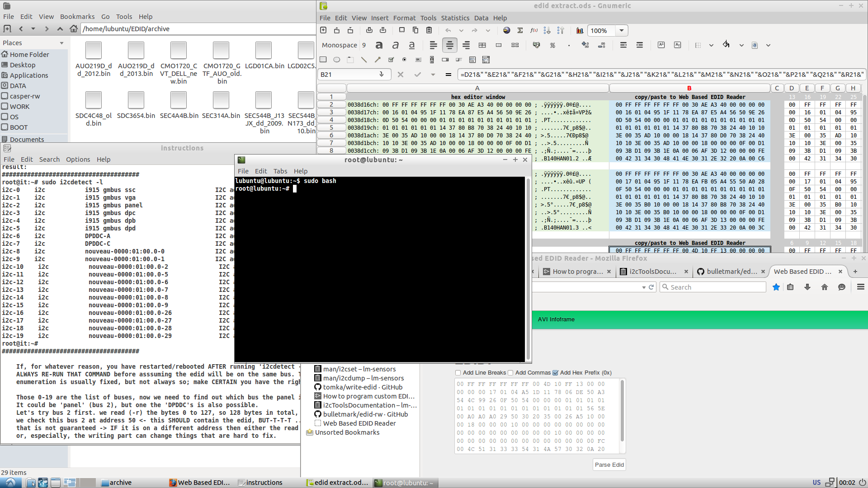The width and height of the screenshot is (868, 488).
Task: Click the Superscript icon in Gnumeric
Action: tap(661, 45)
